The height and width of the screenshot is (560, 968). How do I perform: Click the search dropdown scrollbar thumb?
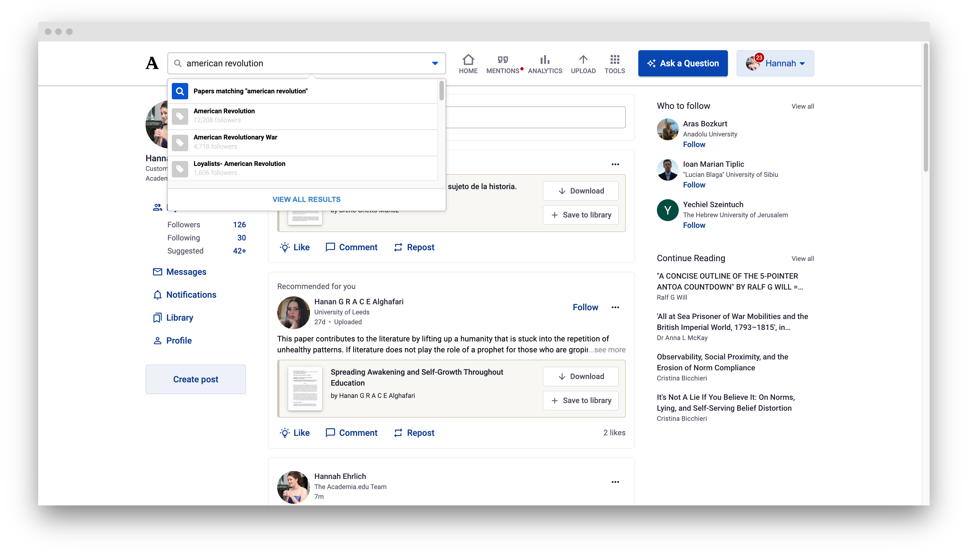coord(442,91)
